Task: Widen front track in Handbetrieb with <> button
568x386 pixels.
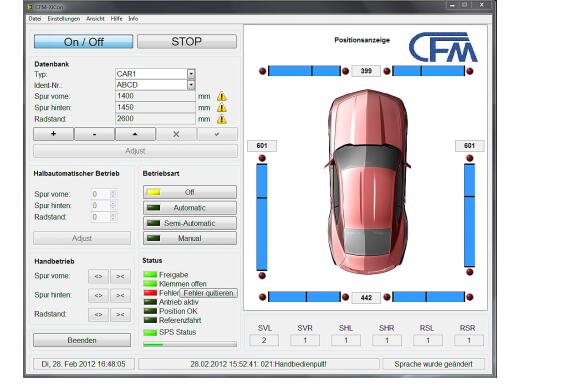Action: click(x=98, y=276)
